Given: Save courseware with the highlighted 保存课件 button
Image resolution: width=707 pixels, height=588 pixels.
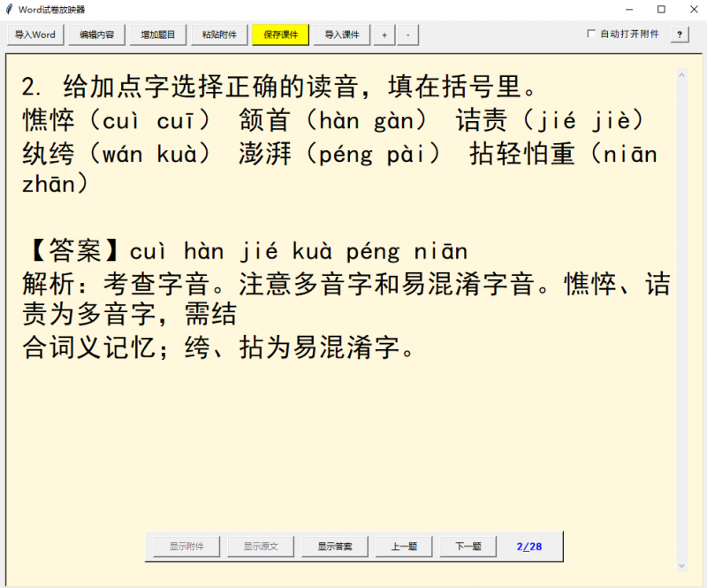Looking at the screenshot, I should 280,34.
